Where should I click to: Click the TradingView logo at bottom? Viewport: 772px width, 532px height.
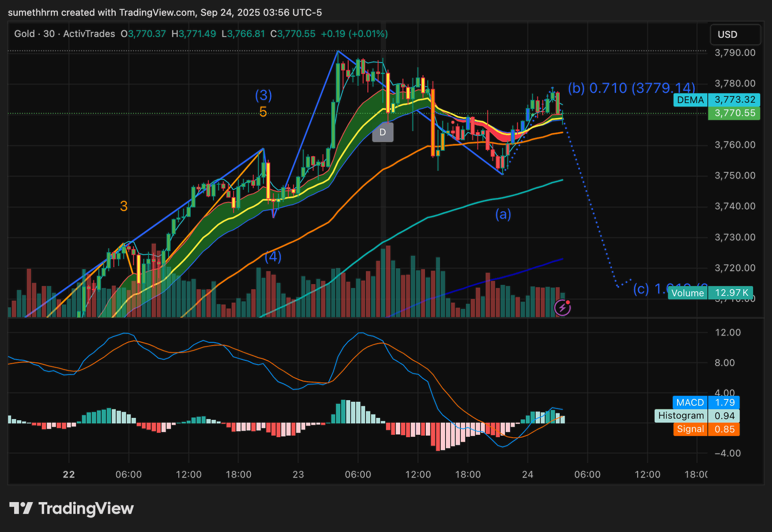click(72, 509)
